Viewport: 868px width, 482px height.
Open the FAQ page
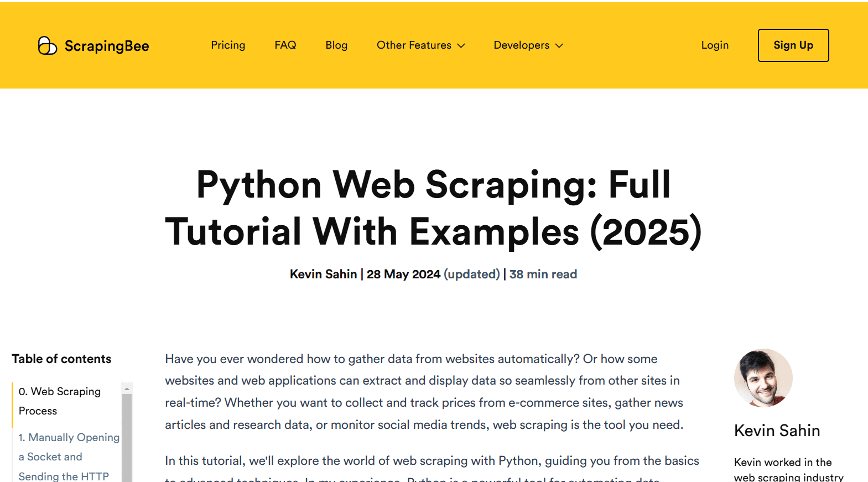click(x=285, y=45)
